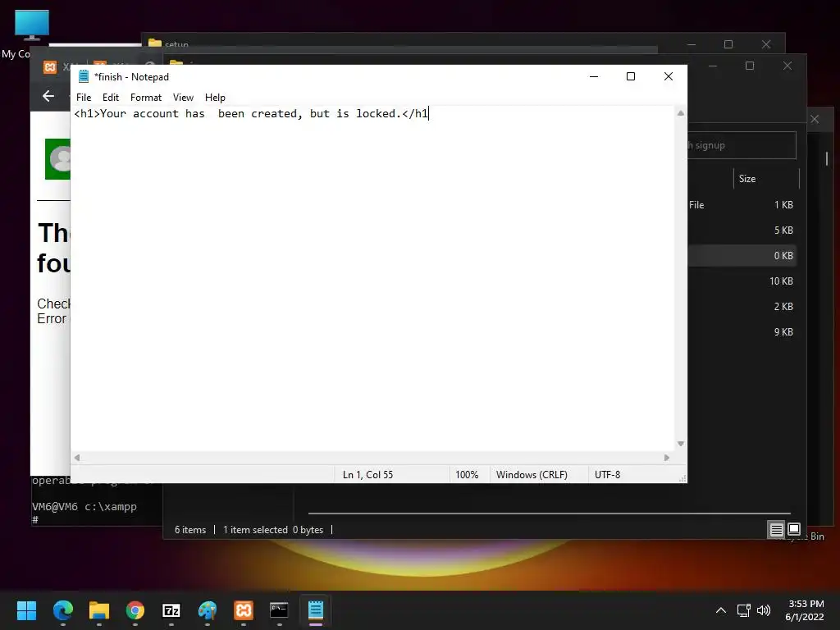Screen dimensions: 840x630
Task: Click the folder icon in the setup window title
Action: pyautogui.click(x=155, y=43)
